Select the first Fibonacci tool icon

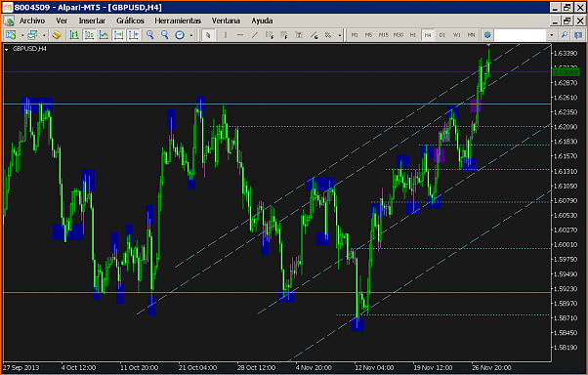[270, 35]
